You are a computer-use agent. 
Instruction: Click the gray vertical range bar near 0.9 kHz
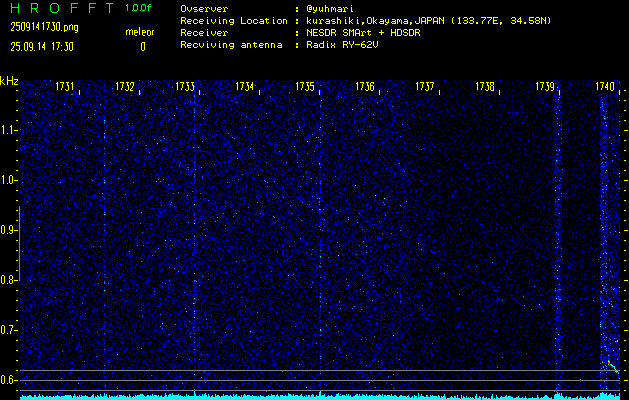coord(20,243)
